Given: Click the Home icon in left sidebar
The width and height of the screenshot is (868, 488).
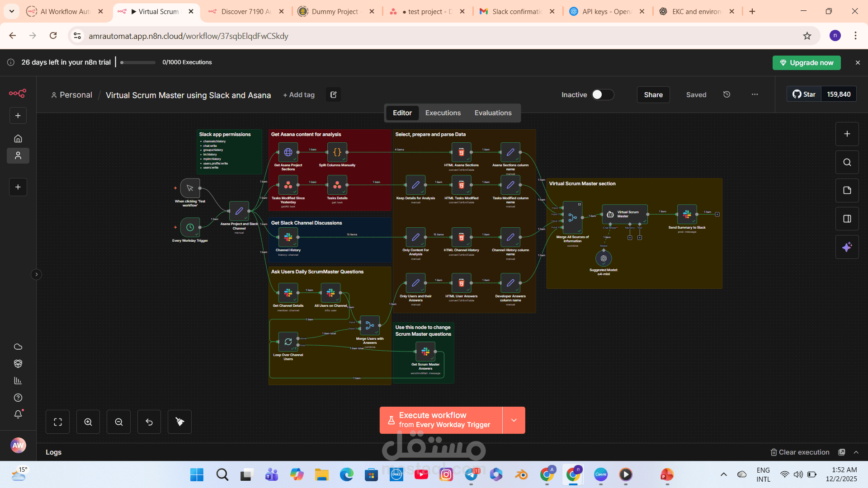Looking at the screenshot, I should [18, 139].
